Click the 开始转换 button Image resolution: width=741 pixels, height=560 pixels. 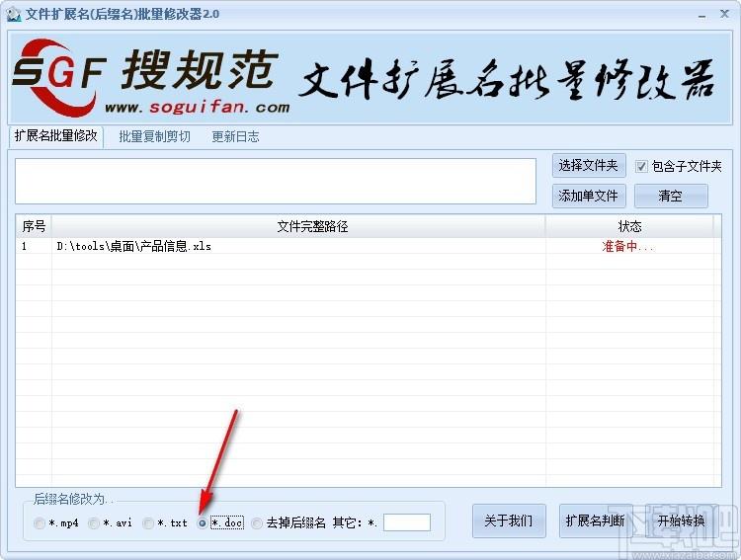(x=681, y=520)
